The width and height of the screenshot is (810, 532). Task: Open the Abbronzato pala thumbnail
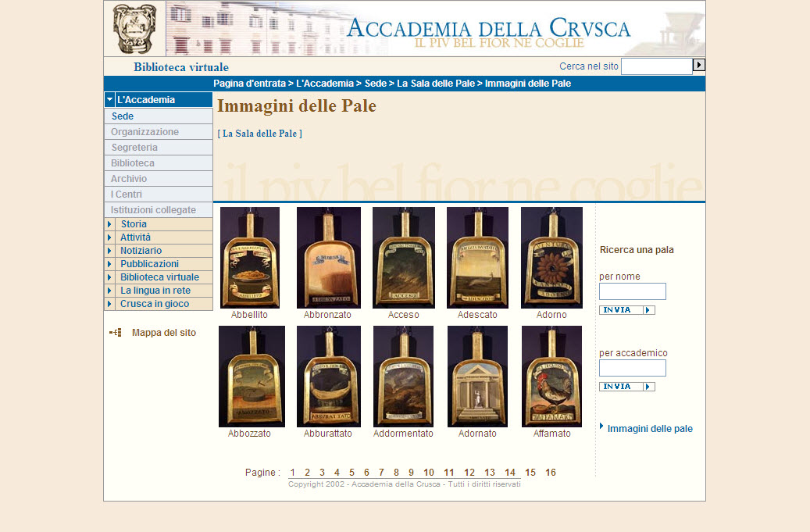point(329,257)
